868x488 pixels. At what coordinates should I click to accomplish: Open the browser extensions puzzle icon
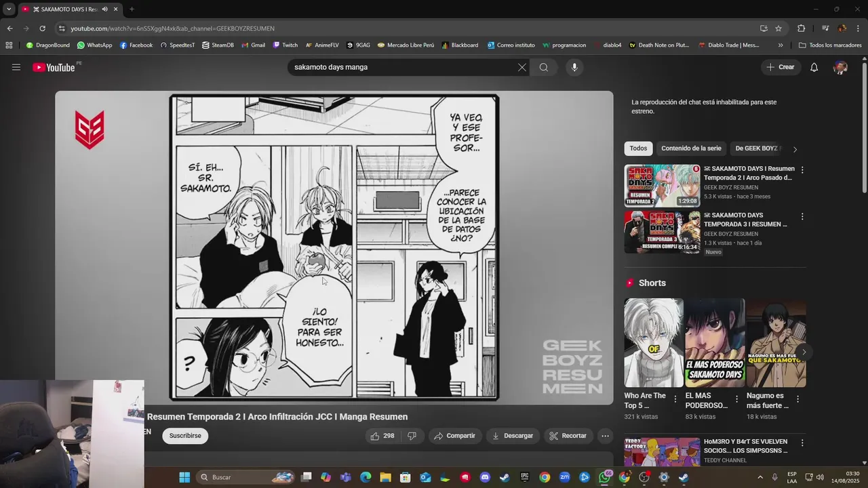click(x=801, y=28)
